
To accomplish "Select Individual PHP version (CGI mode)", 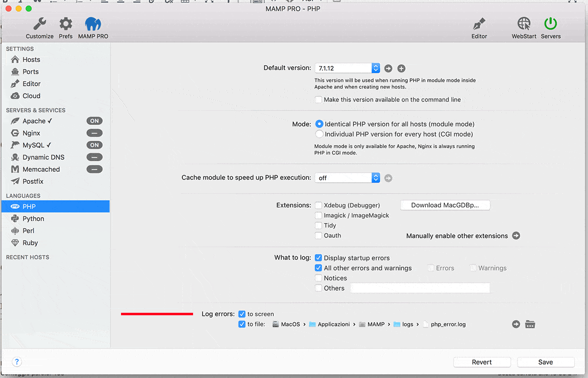I will point(319,134).
